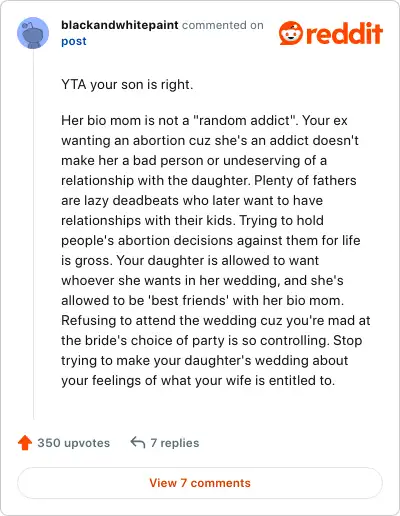Click the 'YTA your son is right.' line
Image resolution: width=400 pixels, height=516 pixels.
(127, 85)
